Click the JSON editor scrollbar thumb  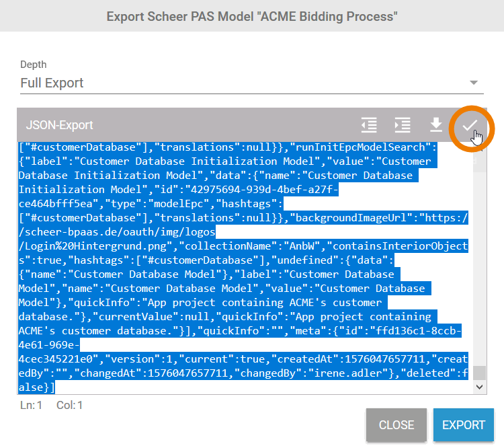pos(479,373)
